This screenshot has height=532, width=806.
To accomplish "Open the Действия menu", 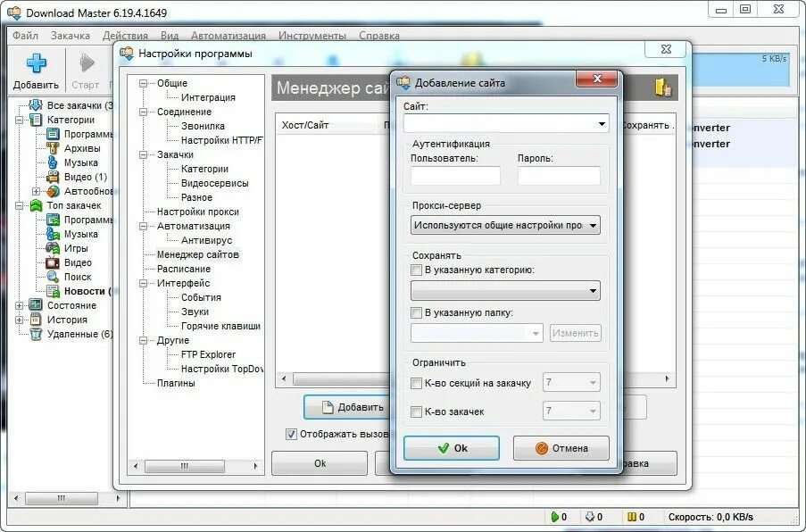I will tap(125, 36).
